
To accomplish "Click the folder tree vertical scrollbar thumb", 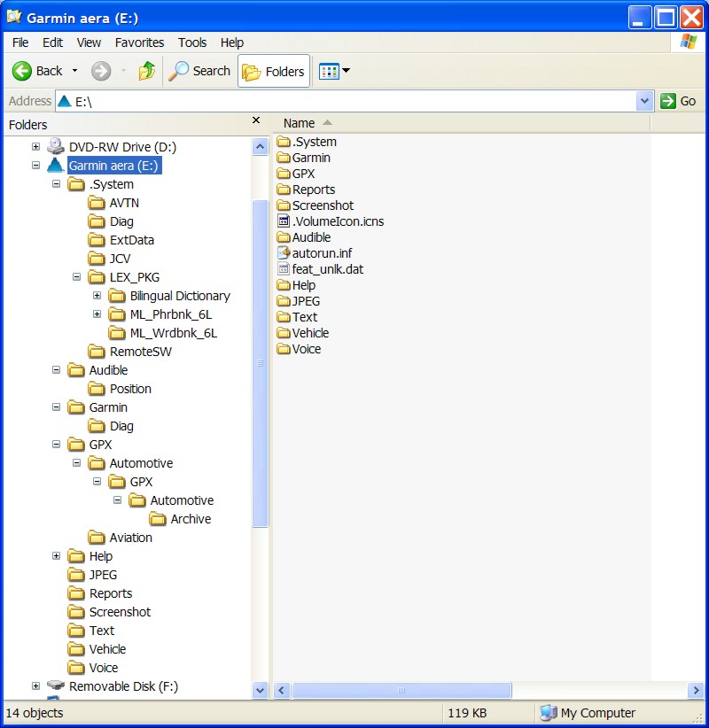I will click(x=261, y=363).
